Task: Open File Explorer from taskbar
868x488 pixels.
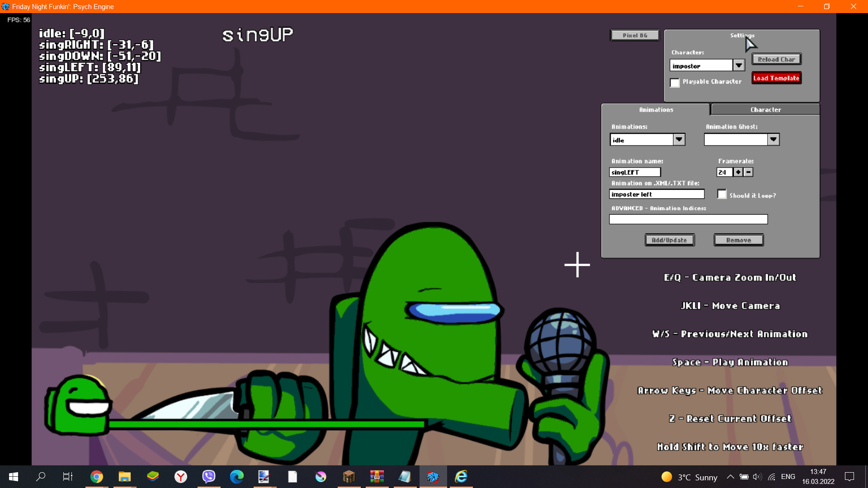Action: tap(125, 477)
